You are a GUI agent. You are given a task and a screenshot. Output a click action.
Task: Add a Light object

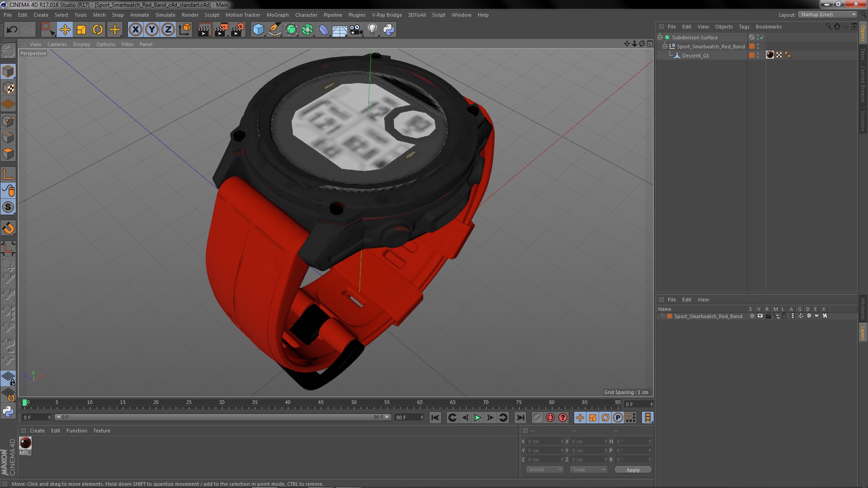373,30
